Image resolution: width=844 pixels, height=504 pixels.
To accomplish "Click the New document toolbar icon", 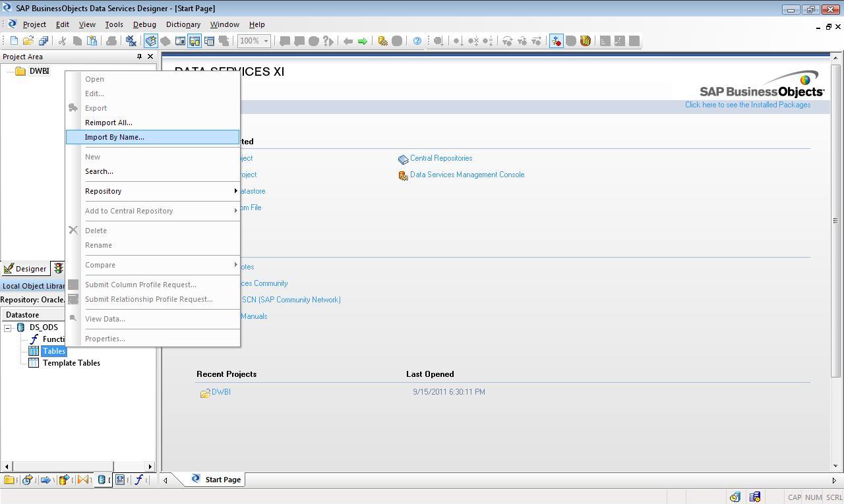I will [14, 41].
